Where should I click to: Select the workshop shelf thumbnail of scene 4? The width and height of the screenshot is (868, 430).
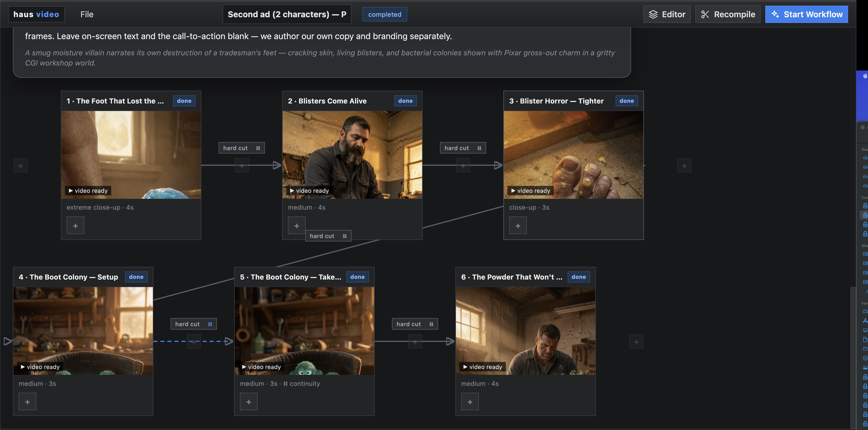83,331
